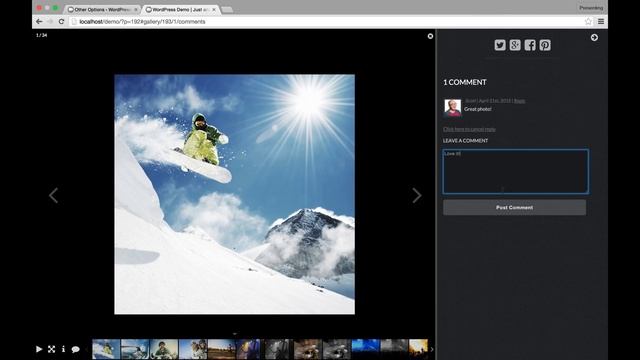The height and width of the screenshot is (360, 640).
Task: Click the main snowboarder photo
Action: 235,194
